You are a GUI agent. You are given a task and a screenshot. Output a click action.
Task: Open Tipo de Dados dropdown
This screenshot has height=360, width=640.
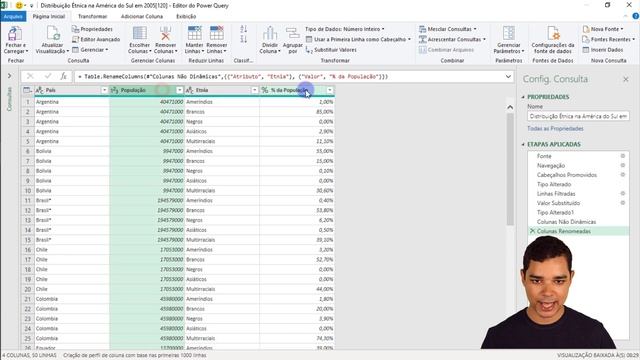click(x=345, y=29)
